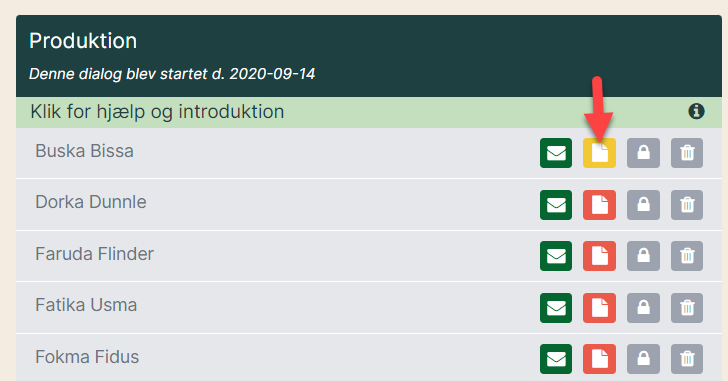Click the trash icon for Fatika Usma
728x381 pixels.
(687, 308)
